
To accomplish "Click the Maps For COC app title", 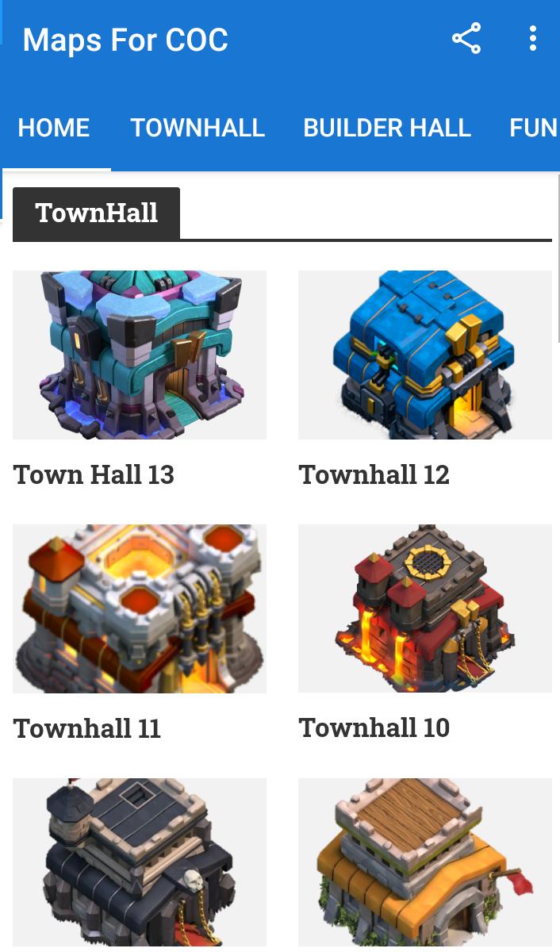I will click(x=125, y=40).
